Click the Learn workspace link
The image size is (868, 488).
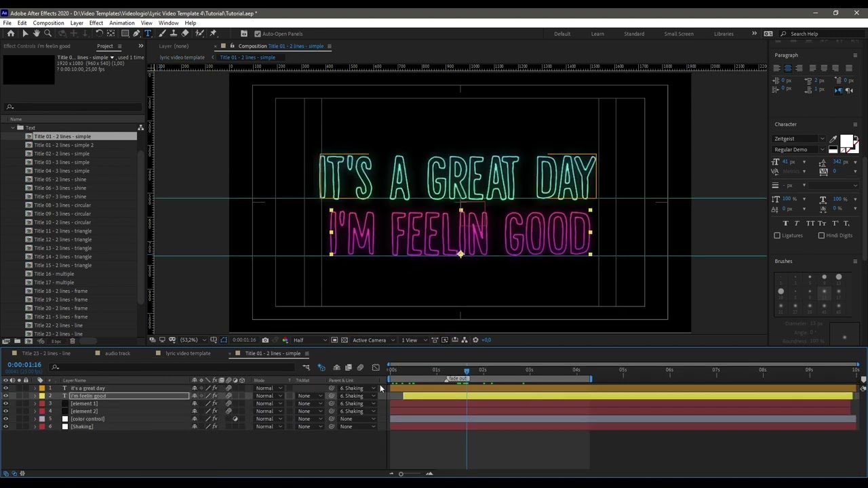[x=597, y=34]
